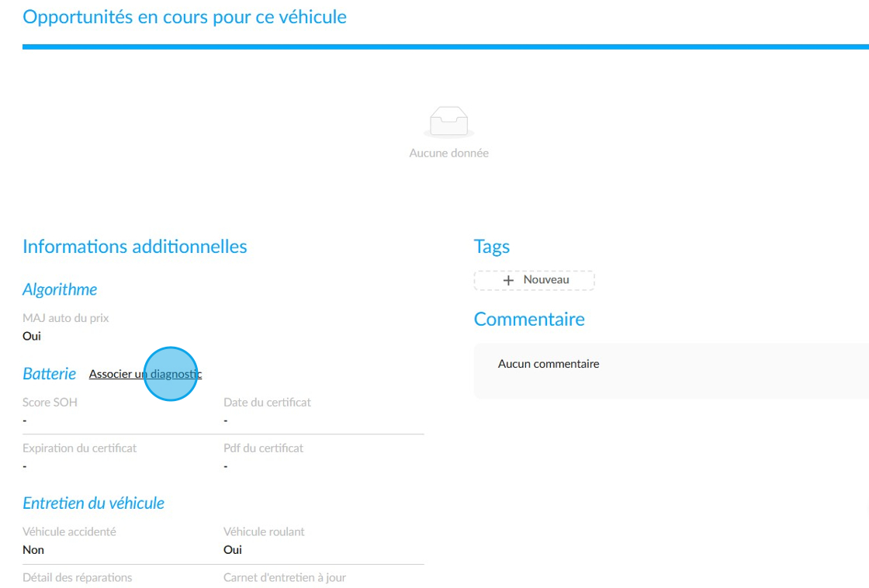Click the Date du certificat label
Image resolution: width=869 pixels, height=588 pixels.
[x=267, y=403]
